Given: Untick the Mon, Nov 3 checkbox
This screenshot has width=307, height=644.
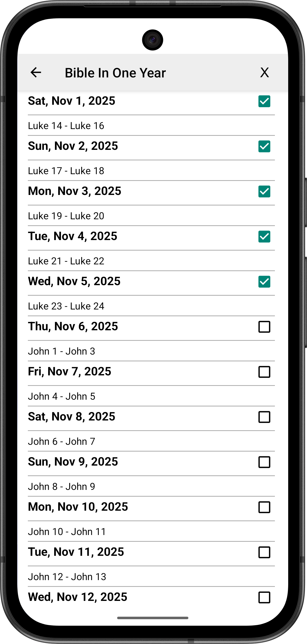Looking at the screenshot, I should pos(264,191).
